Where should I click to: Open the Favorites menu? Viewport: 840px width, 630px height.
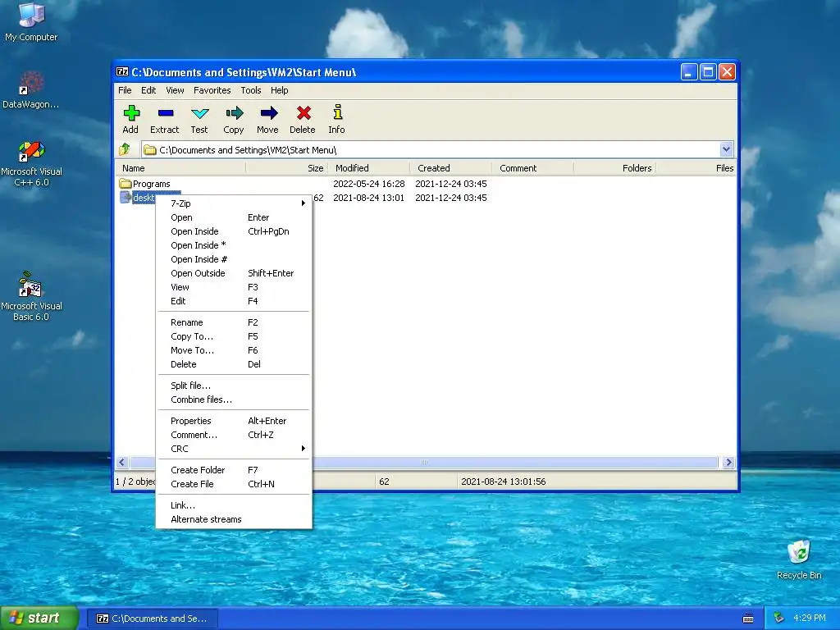pos(212,90)
